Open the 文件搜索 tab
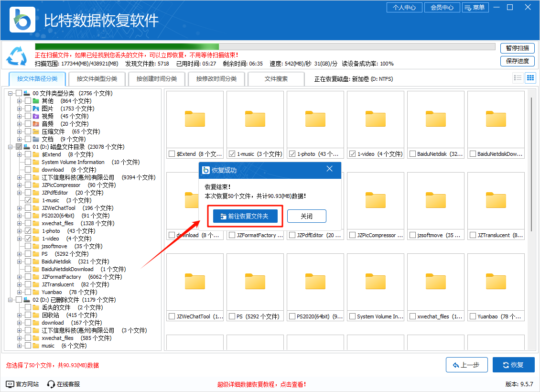 click(x=276, y=79)
